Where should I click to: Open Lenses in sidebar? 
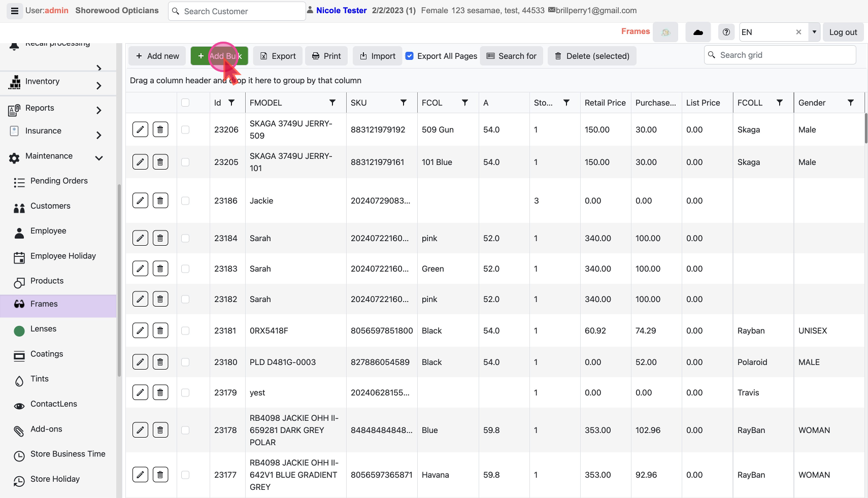pos(43,329)
